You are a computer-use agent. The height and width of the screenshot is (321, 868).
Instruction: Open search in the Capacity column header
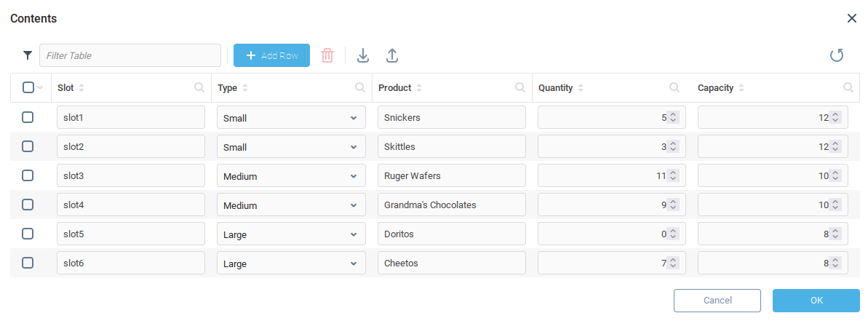tap(848, 88)
